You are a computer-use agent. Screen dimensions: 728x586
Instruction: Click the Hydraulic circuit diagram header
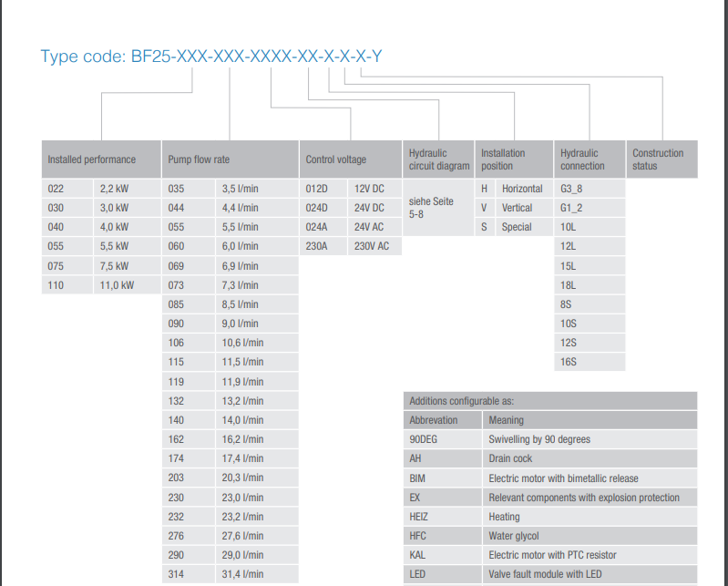click(x=438, y=159)
